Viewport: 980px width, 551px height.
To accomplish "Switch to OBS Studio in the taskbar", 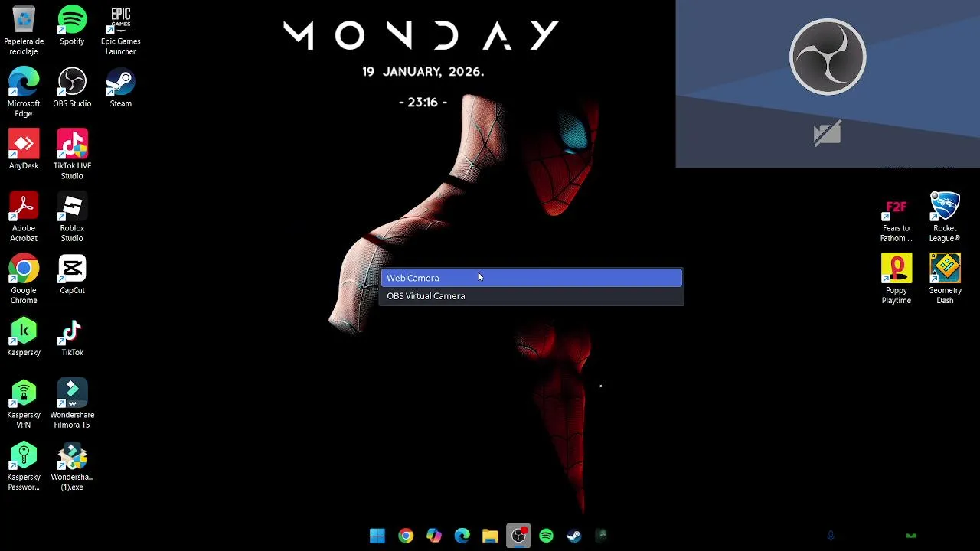I will 518,536.
